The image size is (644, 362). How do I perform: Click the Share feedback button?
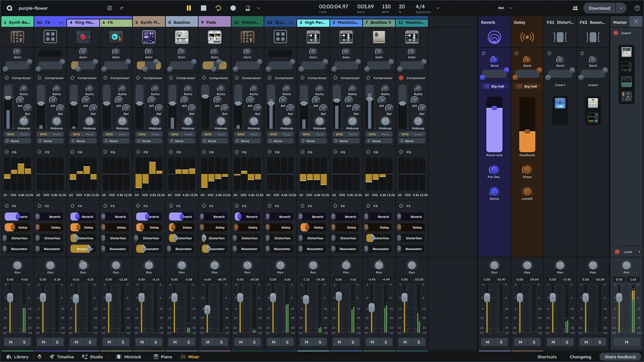click(620, 357)
